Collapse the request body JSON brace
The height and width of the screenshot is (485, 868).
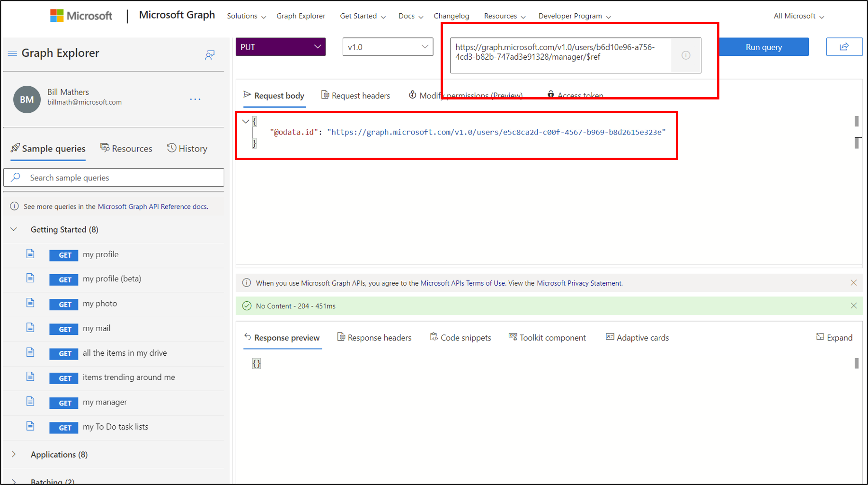pos(246,121)
